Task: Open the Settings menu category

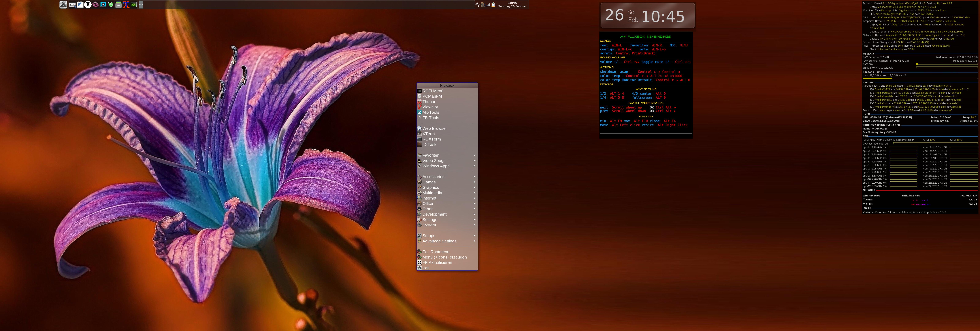Action: (x=447, y=220)
